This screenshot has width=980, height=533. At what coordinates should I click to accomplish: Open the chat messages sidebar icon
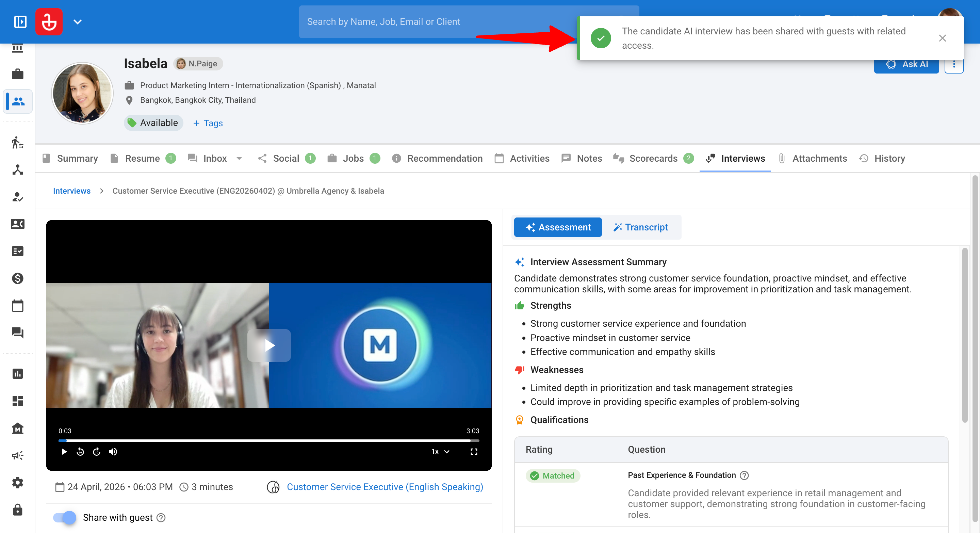point(17,333)
